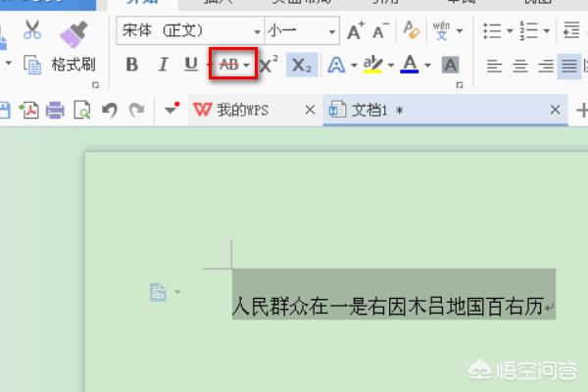Image resolution: width=588 pixels, height=392 pixels.
Task: Toggle Underline formatting
Action: [191, 65]
